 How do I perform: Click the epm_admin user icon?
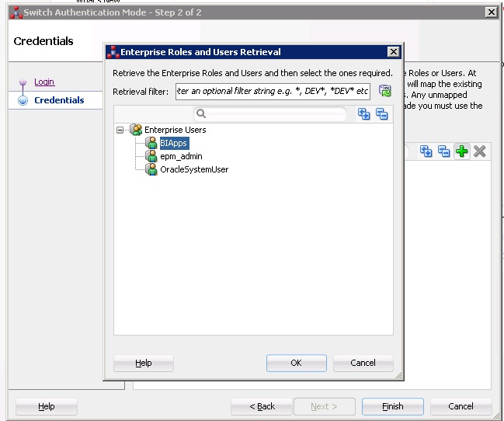click(x=151, y=156)
